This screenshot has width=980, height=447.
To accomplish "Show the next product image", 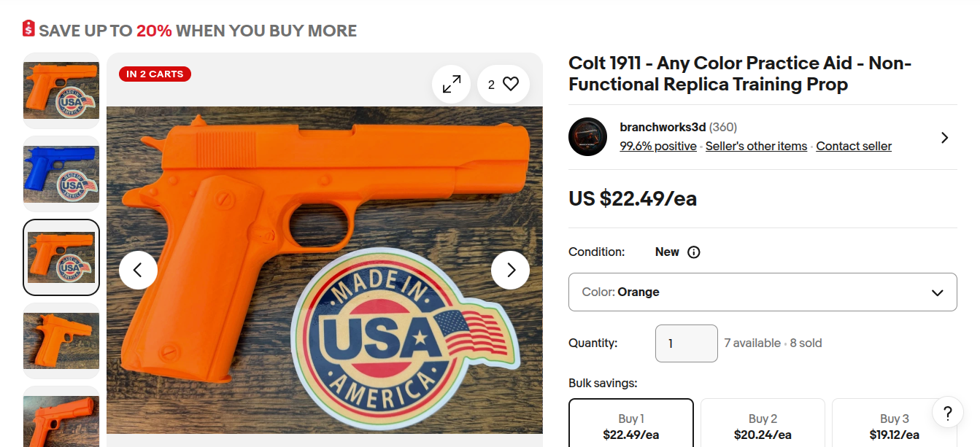I will (510, 270).
